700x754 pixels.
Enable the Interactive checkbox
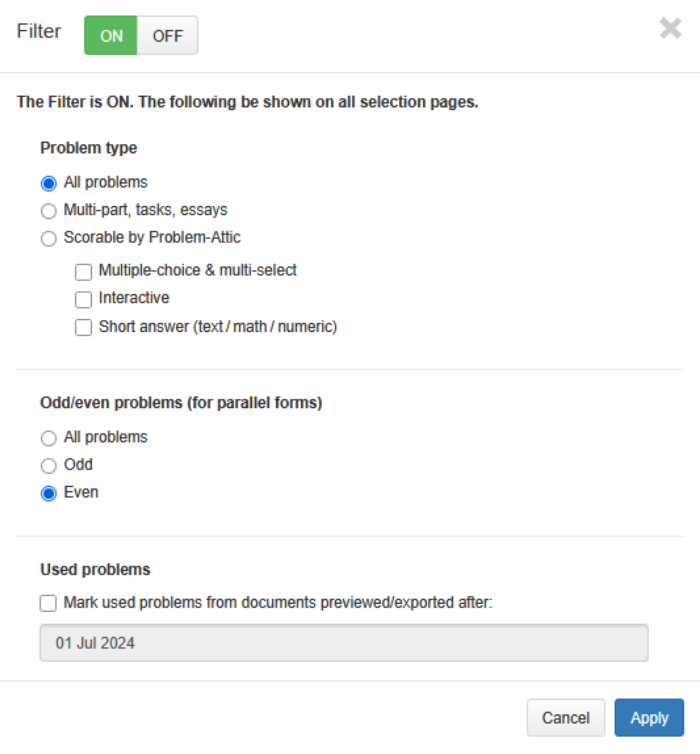click(x=83, y=299)
